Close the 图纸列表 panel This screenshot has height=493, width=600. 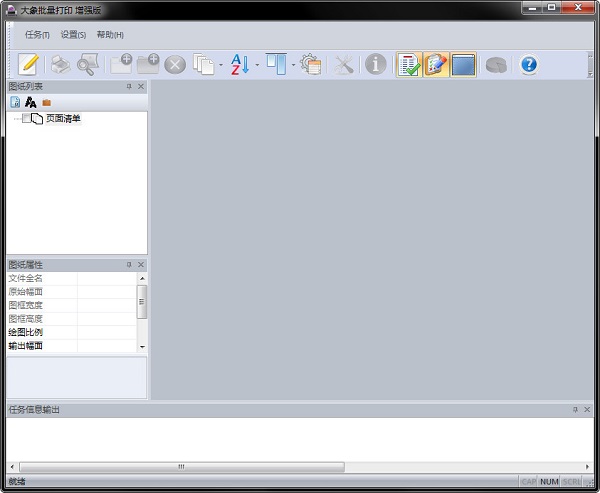click(141, 87)
